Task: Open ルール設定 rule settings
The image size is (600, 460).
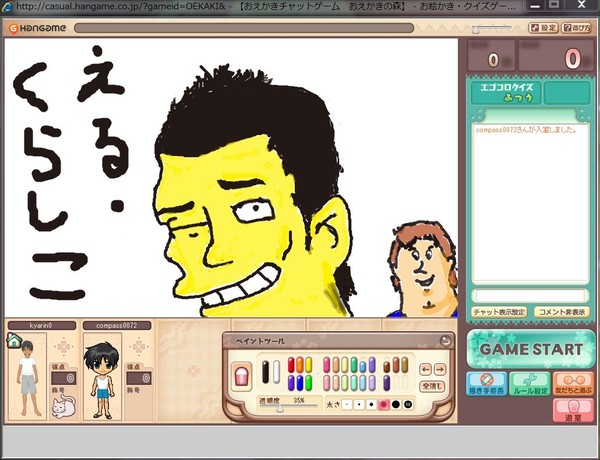Action: (530, 384)
